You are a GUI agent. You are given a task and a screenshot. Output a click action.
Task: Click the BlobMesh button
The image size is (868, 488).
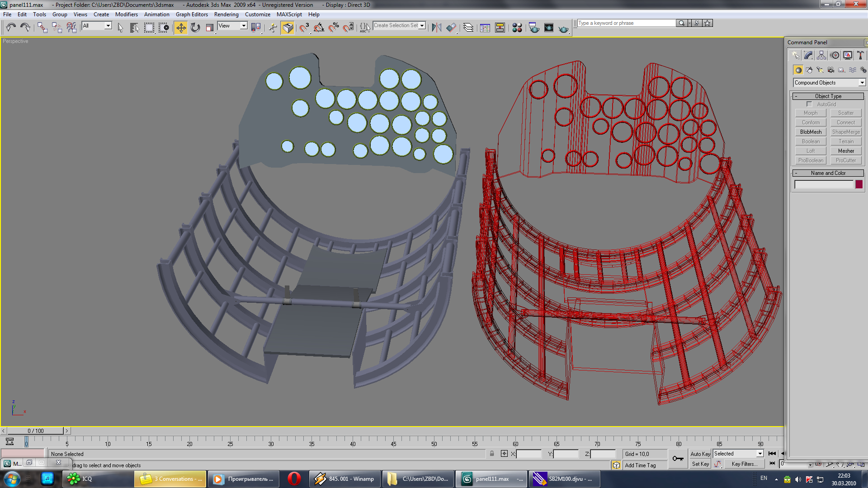tap(811, 132)
